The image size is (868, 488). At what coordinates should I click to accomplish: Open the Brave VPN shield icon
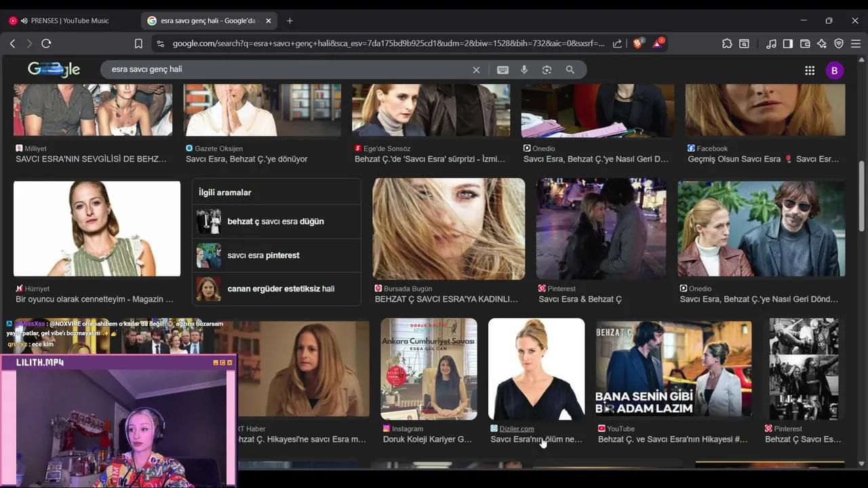[839, 43]
